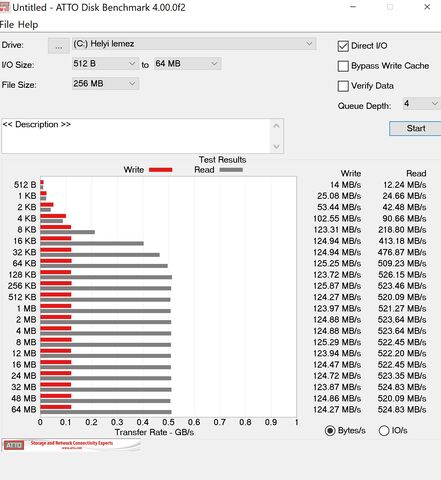Click the ATTO logo banner at bottom

tap(71, 445)
